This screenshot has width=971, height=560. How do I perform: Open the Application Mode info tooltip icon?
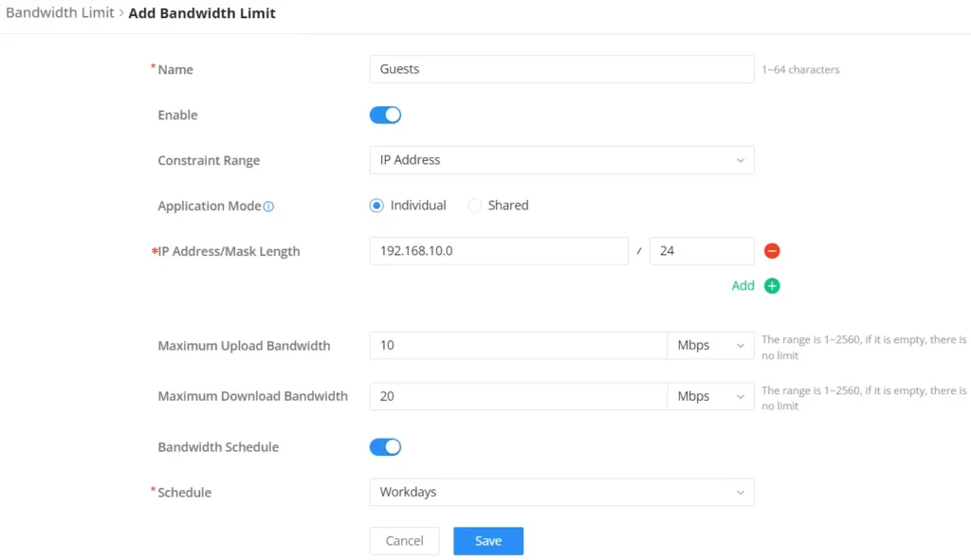[x=268, y=207]
